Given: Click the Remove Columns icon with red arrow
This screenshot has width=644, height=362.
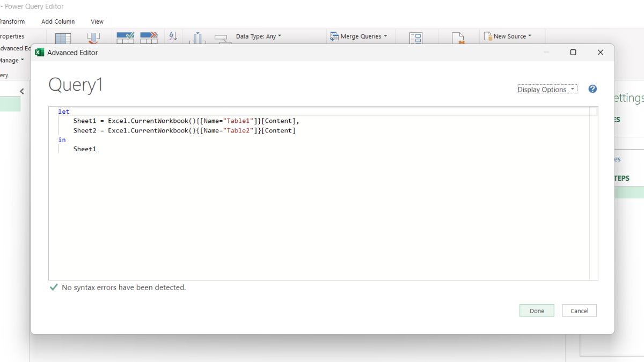Looking at the screenshot, I should pyautogui.click(x=94, y=39).
